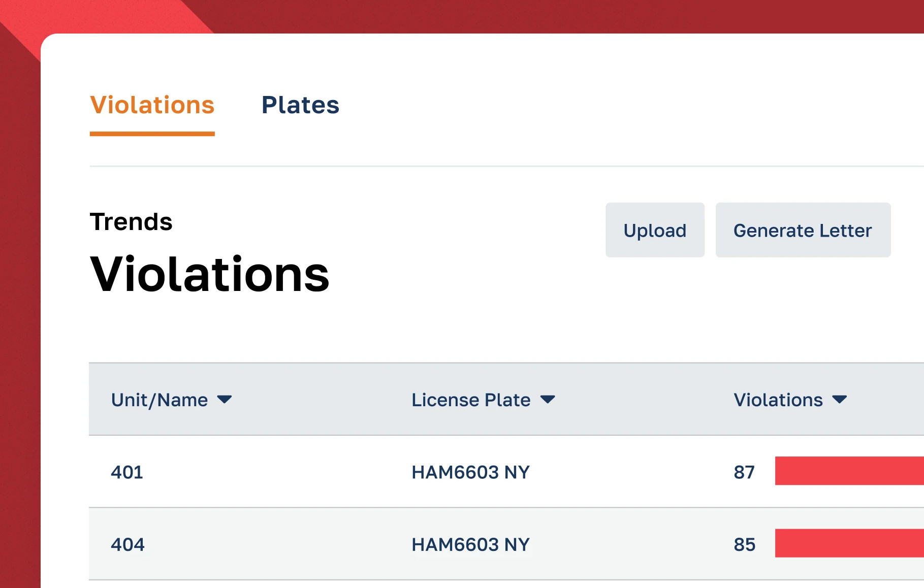Click license plate HAM6603 NY in row 401

tap(470, 472)
